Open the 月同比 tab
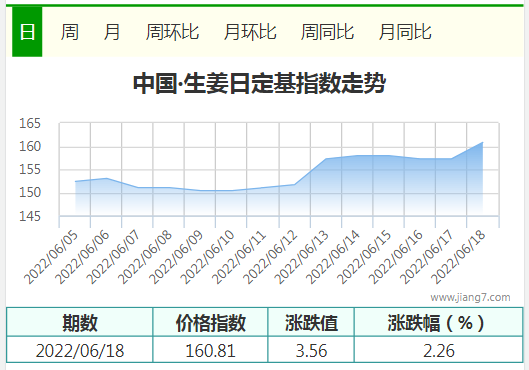The height and width of the screenshot is (370, 529). pos(405,32)
